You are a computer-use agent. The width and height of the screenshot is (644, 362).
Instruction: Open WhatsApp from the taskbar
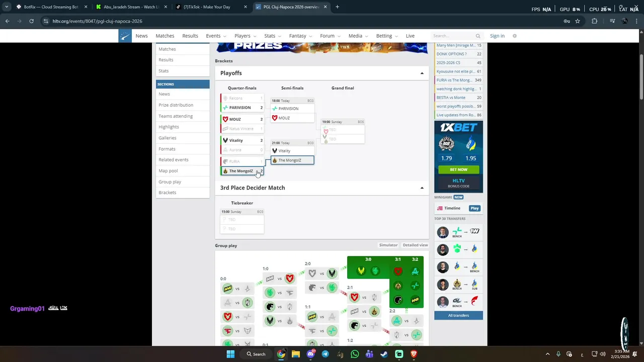[x=355, y=354]
